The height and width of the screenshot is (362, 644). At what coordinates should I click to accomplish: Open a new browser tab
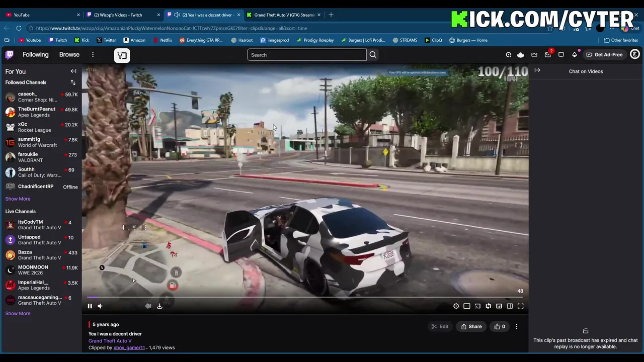[331, 15]
